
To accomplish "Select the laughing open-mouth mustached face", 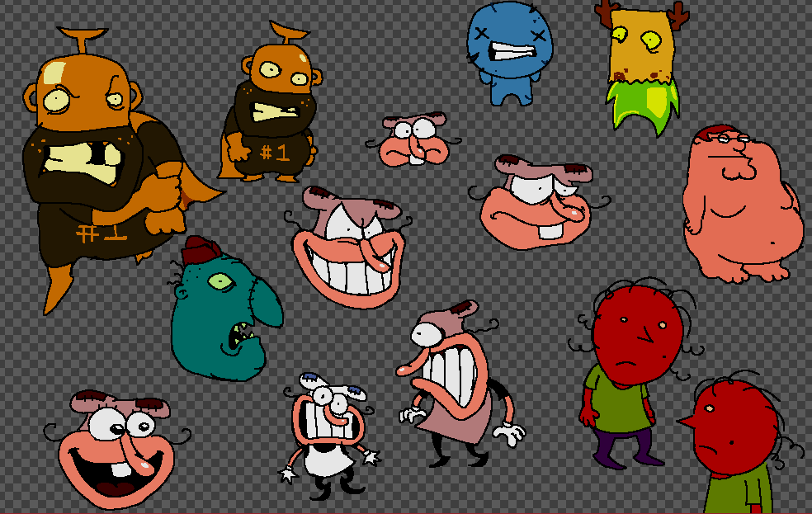I will (x=117, y=450).
